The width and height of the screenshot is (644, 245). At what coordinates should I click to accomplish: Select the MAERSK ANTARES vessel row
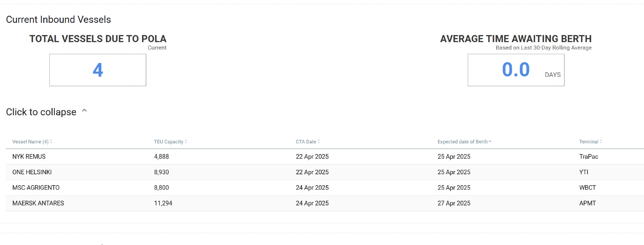325,203
